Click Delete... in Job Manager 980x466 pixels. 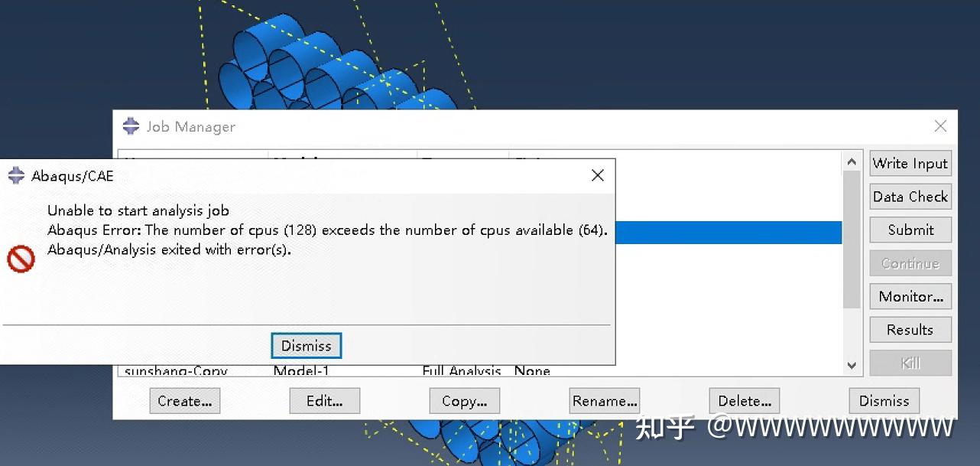pos(744,401)
